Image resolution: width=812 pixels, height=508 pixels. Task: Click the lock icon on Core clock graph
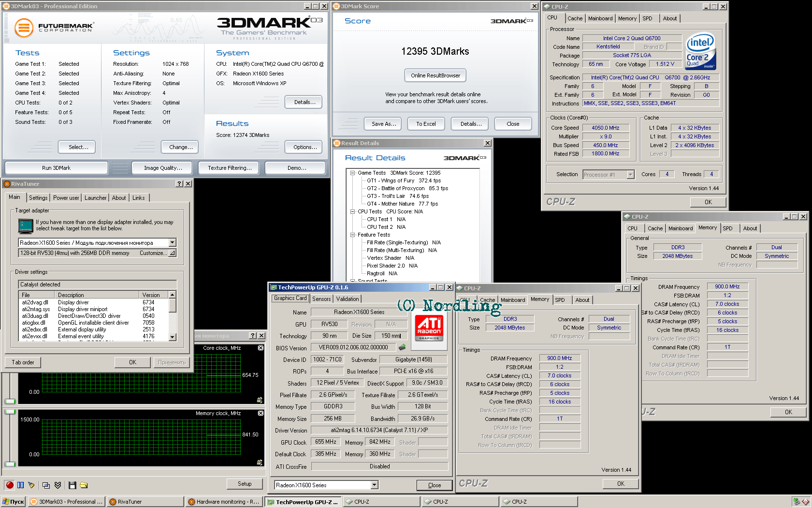click(x=260, y=400)
